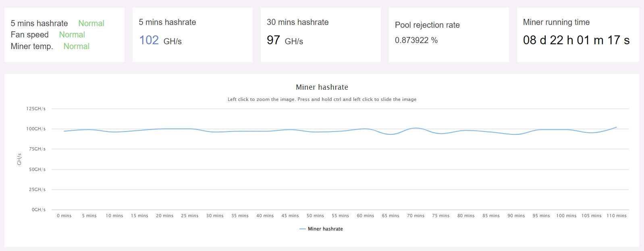
Task: Click the 30 mins x-axis label
Action: (x=215, y=216)
